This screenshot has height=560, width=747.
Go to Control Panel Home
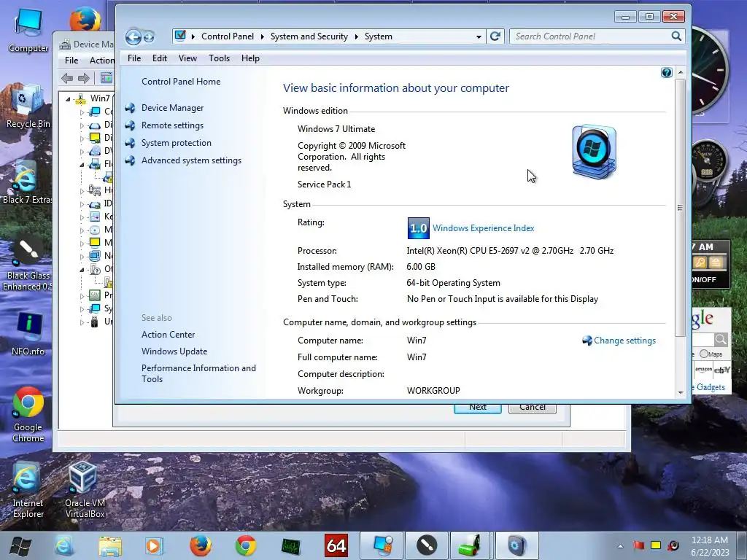click(x=181, y=82)
